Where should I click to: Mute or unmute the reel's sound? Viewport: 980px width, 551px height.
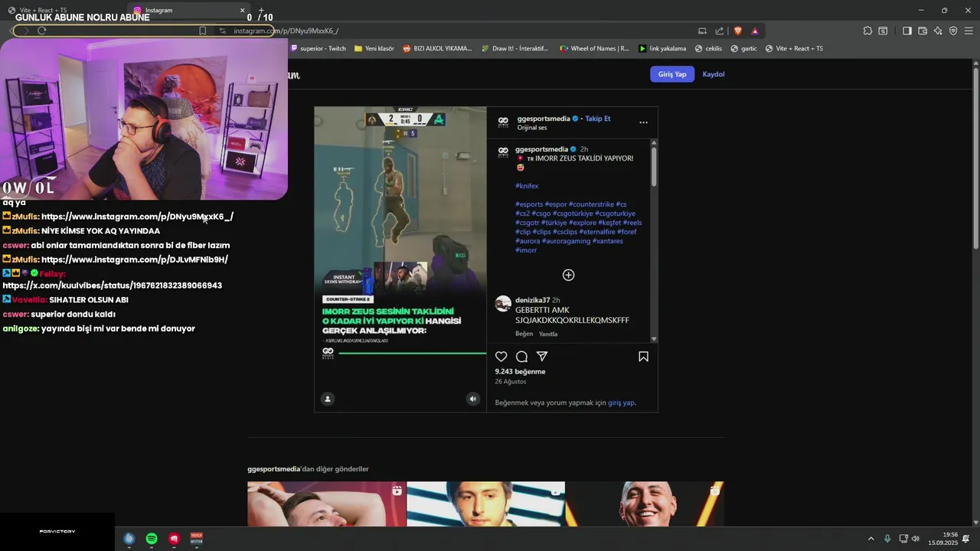472,399
